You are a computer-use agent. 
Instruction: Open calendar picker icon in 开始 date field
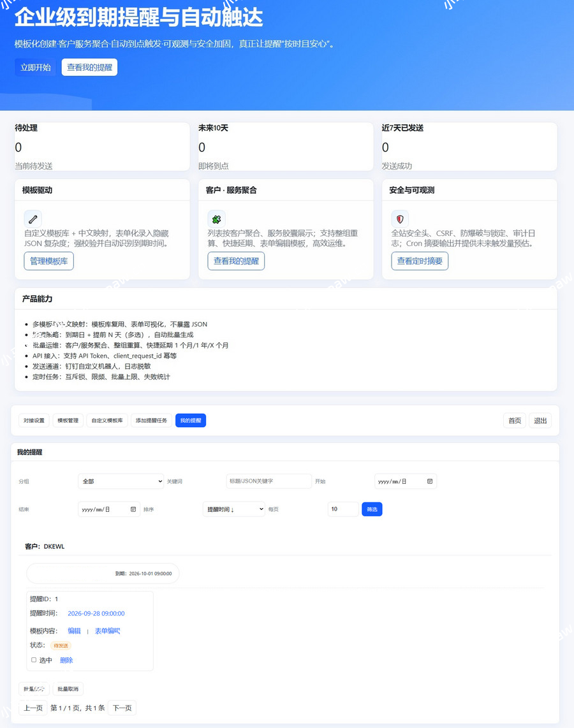430,481
